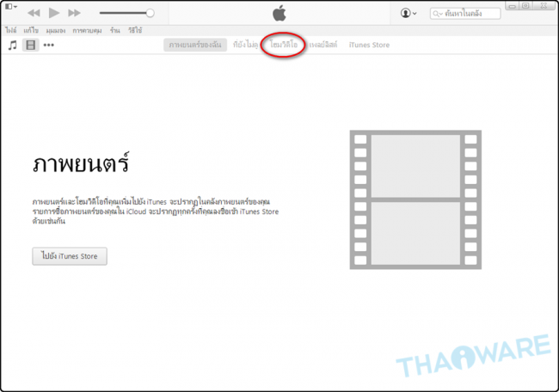
Task: Open the ร้าน (Store) menu
Action: (x=114, y=31)
